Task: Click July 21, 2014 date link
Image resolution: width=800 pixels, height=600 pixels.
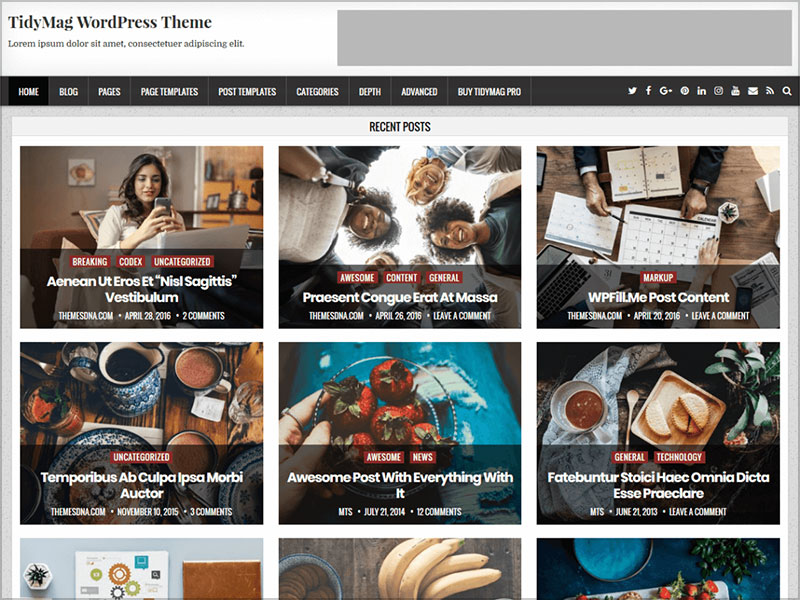Action: tap(384, 511)
